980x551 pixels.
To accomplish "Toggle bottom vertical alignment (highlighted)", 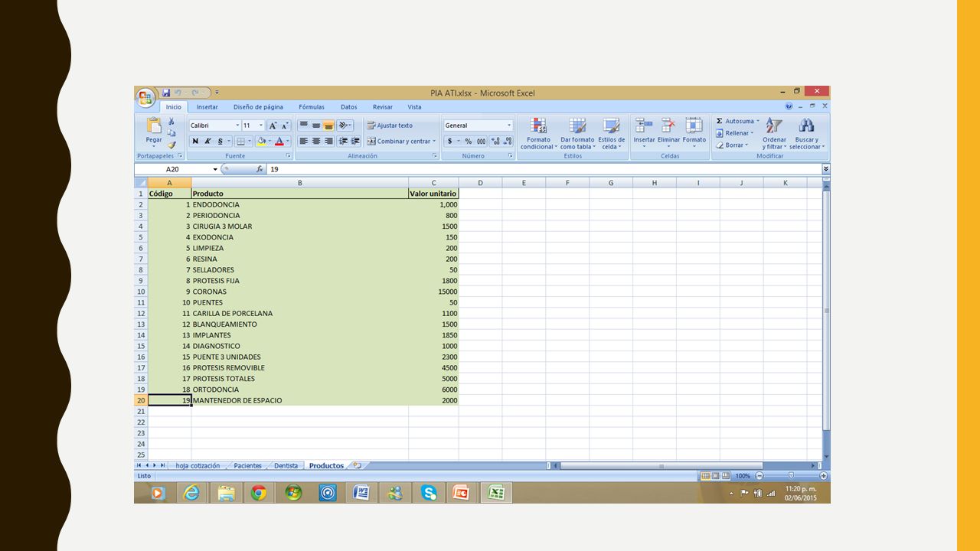I will pyautogui.click(x=328, y=126).
